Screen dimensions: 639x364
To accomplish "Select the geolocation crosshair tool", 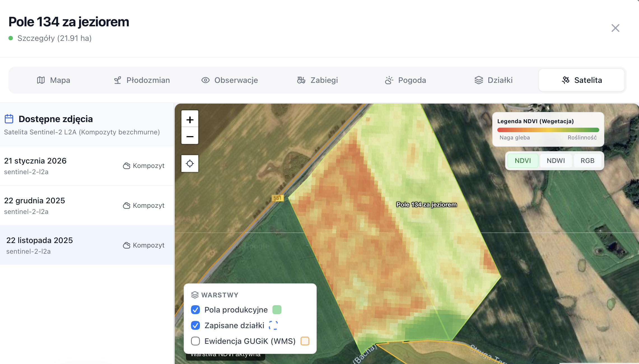I will click(x=190, y=163).
